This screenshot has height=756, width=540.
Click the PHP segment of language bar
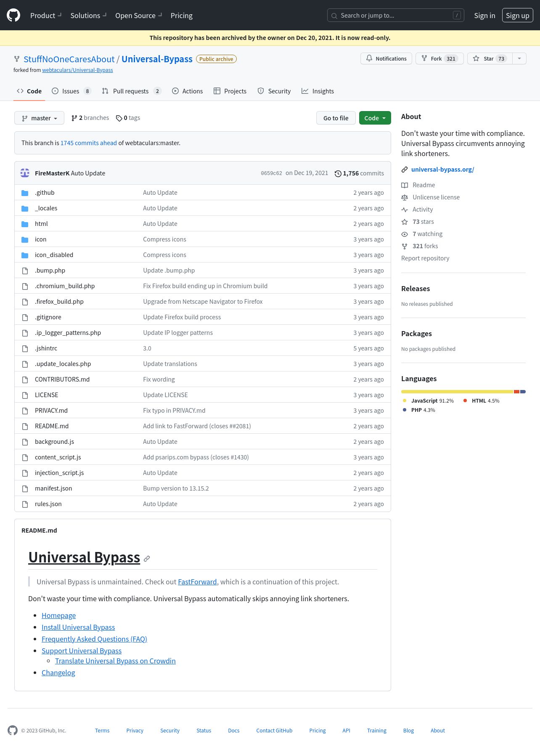click(523, 392)
